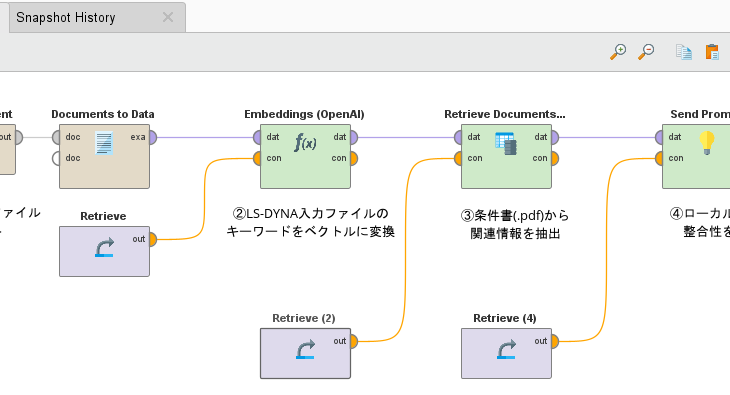This screenshot has width=730, height=395.
Task: Select the Documents to Data operator icon
Action: [x=104, y=143]
